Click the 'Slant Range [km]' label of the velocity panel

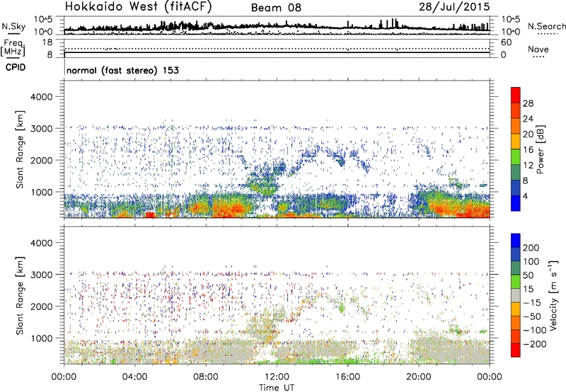tap(20, 296)
